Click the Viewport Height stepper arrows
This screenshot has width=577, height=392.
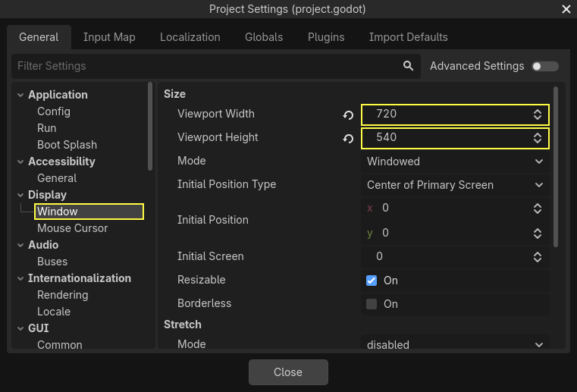[538, 138]
